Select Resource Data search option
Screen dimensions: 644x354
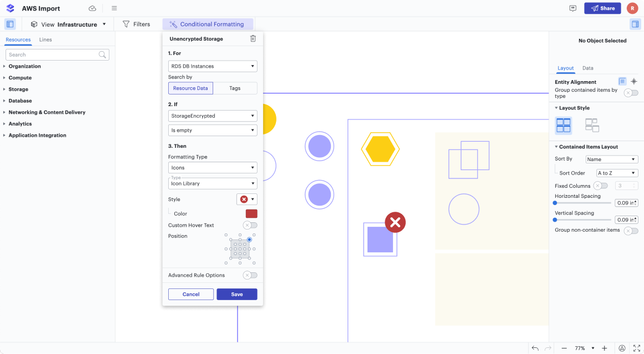coord(190,88)
